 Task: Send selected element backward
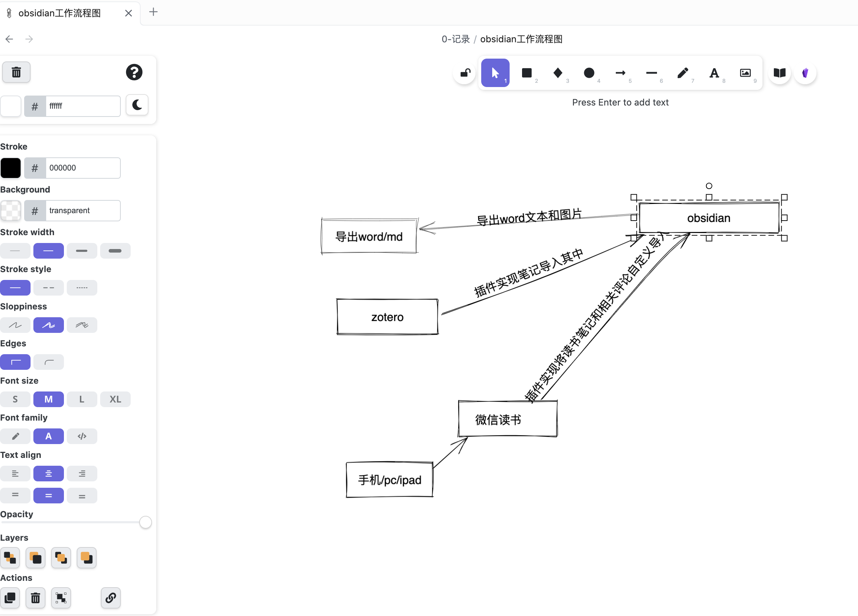tap(35, 557)
